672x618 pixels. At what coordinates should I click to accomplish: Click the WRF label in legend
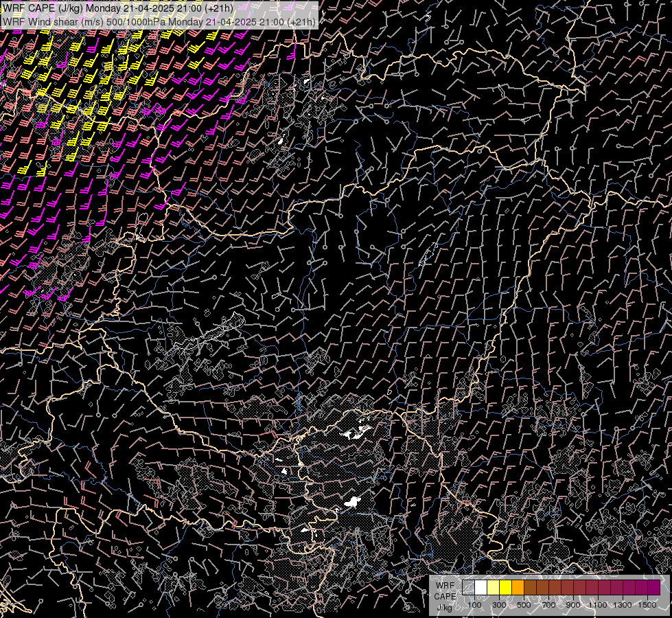[445, 586]
